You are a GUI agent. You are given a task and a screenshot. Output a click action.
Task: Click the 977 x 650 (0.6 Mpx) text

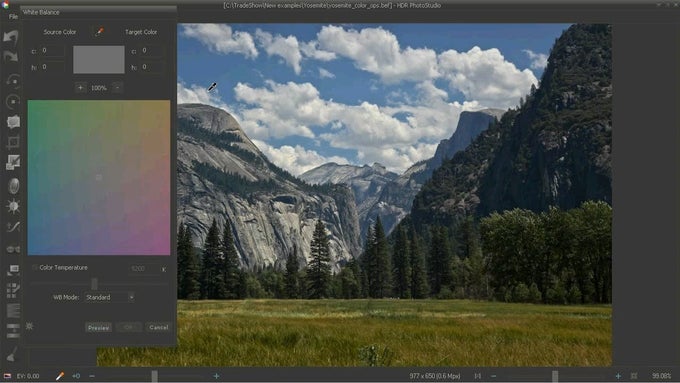pyautogui.click(x=435, y=376)
